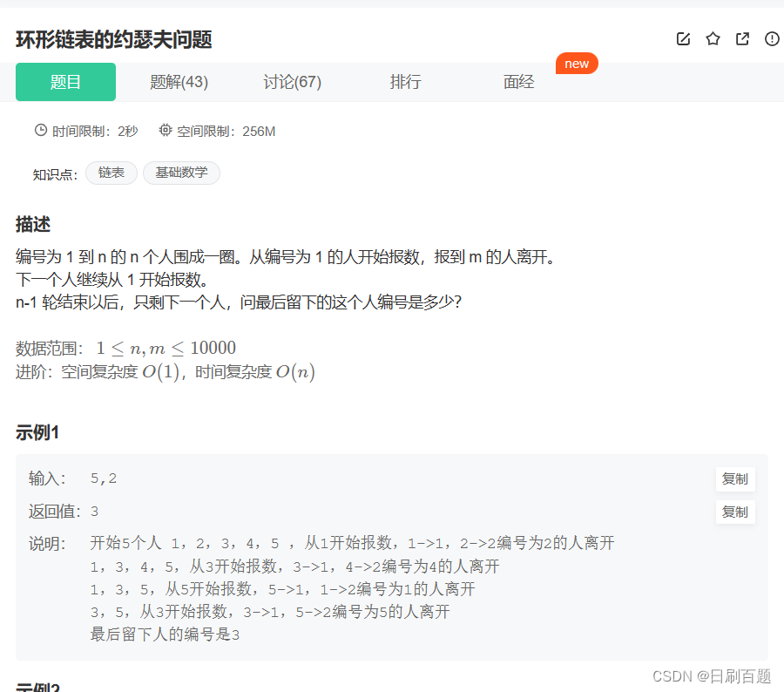784x692 pixels.
Task: Click the 链表 knowledge point tag
Action: (111, 173)
